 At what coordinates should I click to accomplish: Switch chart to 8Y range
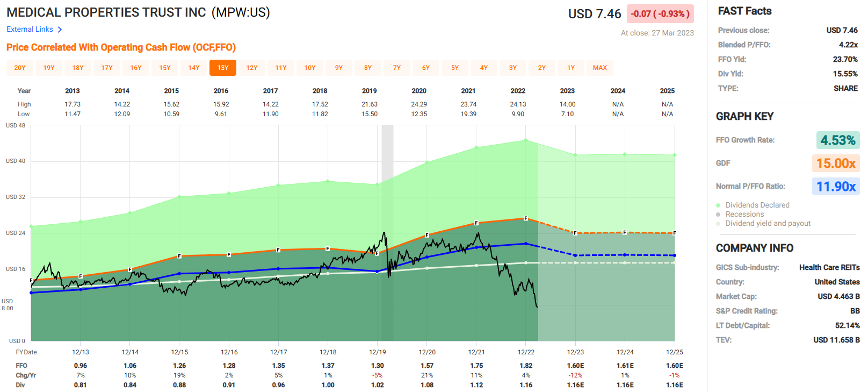pos(368,68)
